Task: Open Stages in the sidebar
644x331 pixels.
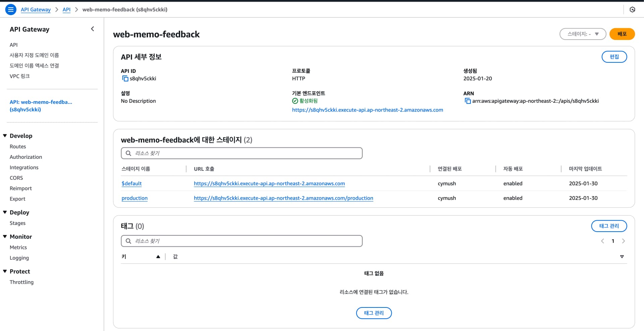Action: [17, 223]
